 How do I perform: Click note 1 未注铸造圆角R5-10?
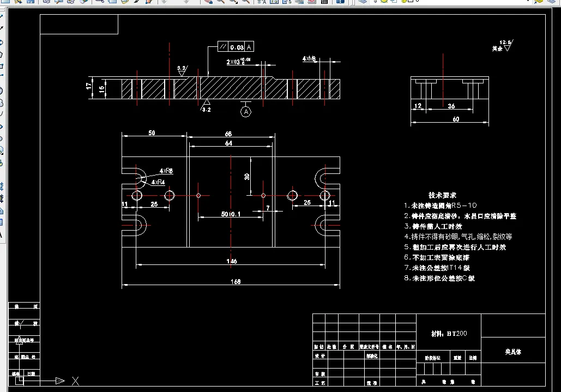click(441, 206)
